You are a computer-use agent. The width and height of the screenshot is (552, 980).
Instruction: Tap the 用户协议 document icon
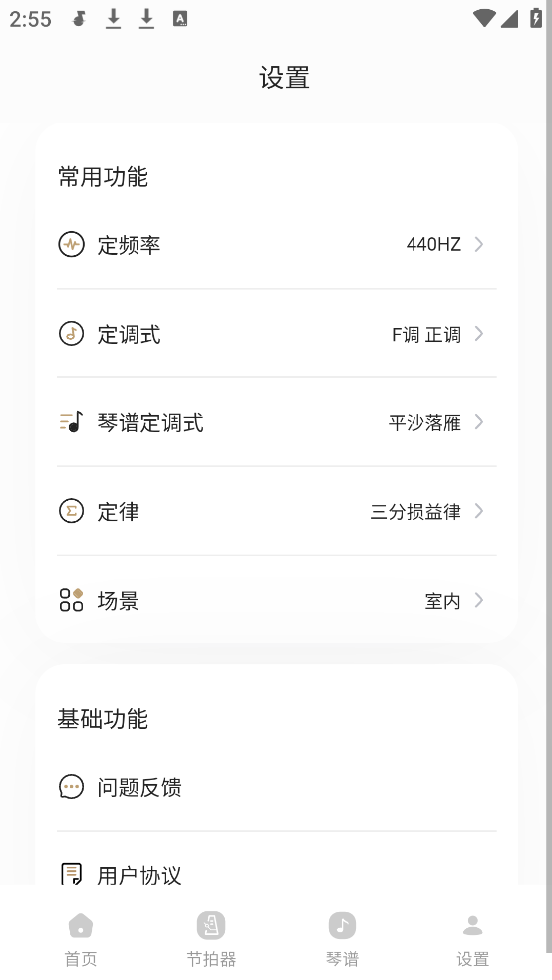click(72, 874)
